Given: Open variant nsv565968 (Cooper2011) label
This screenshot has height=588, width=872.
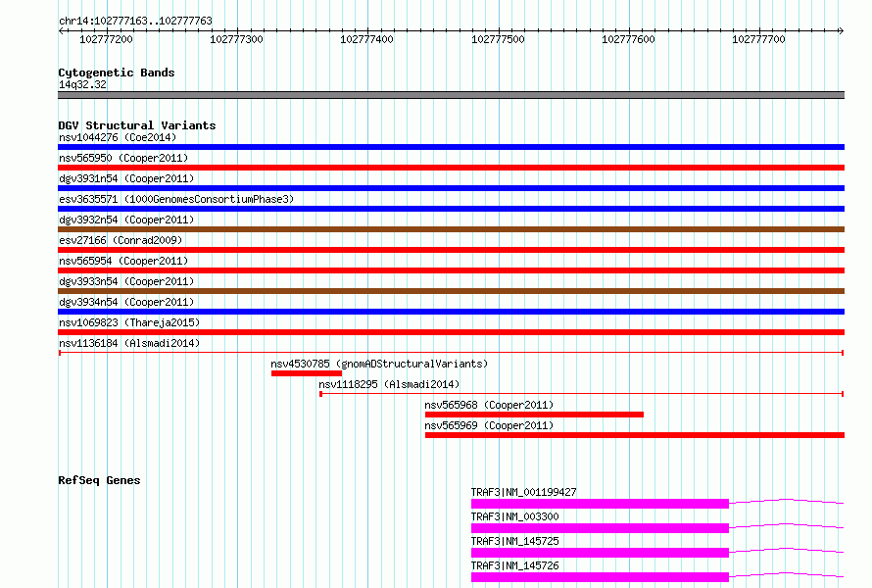Looking at the screenshot, I should click(x=489, y=405).
